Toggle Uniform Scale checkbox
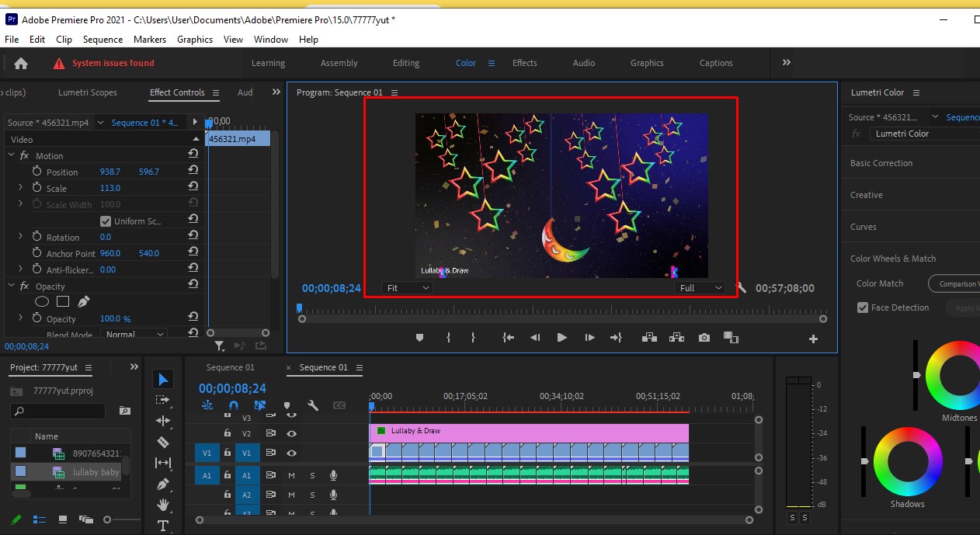 (106, 221)
